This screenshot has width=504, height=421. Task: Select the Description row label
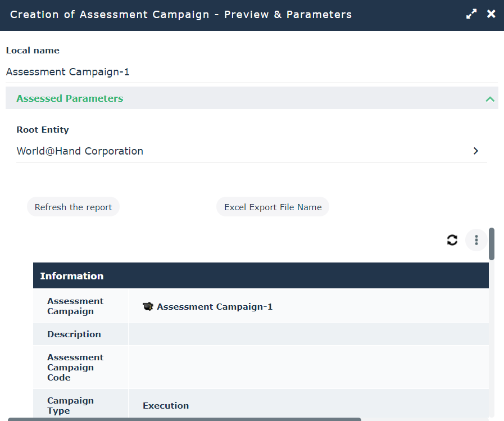click(74, 334)
